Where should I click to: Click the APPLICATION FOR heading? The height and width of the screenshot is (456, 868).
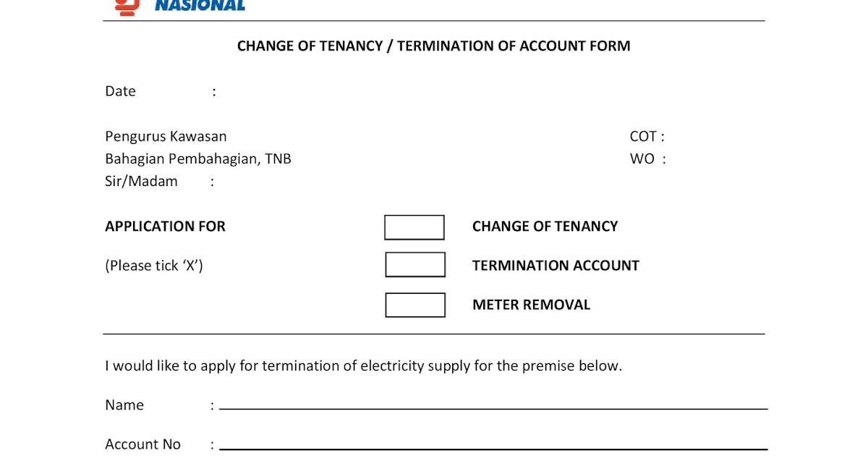[165, 227]
